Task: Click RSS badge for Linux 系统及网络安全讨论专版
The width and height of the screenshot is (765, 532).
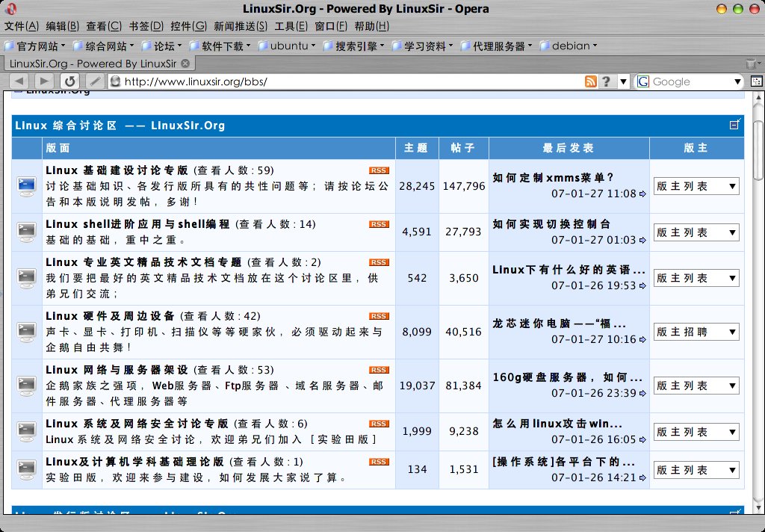Action: click(x=379, y=423)
